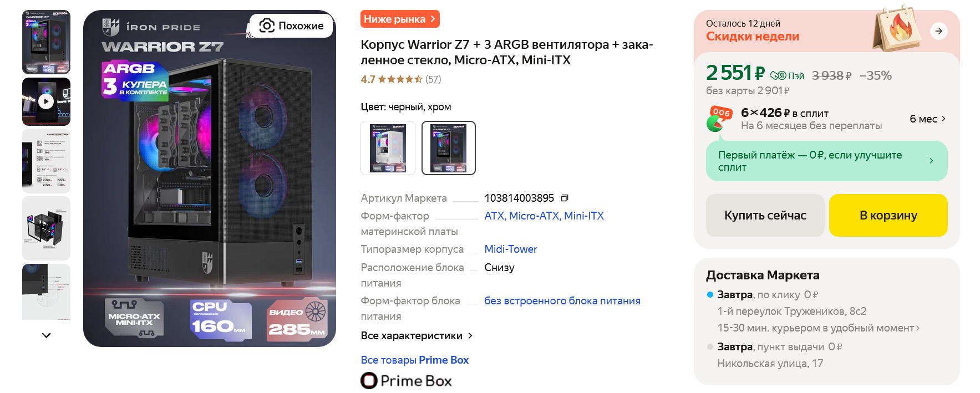
Task: Open Все характеристики section
Action: coord(417,336)
